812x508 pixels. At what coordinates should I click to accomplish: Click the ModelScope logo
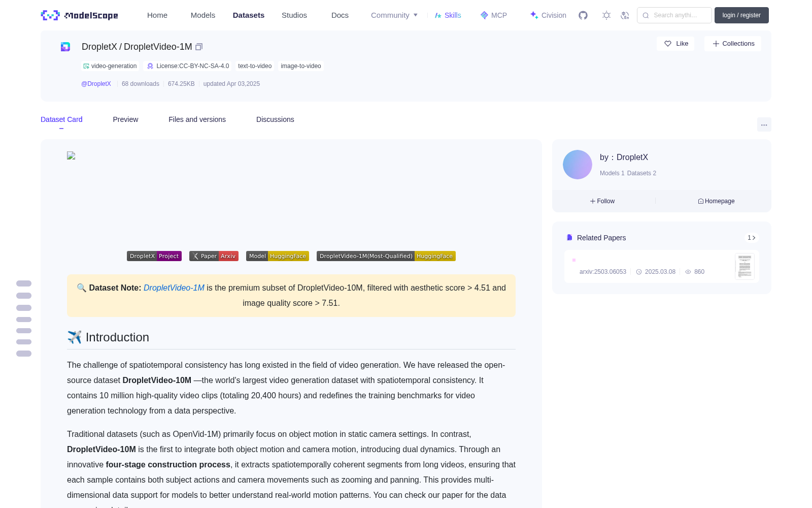(79, 15)
